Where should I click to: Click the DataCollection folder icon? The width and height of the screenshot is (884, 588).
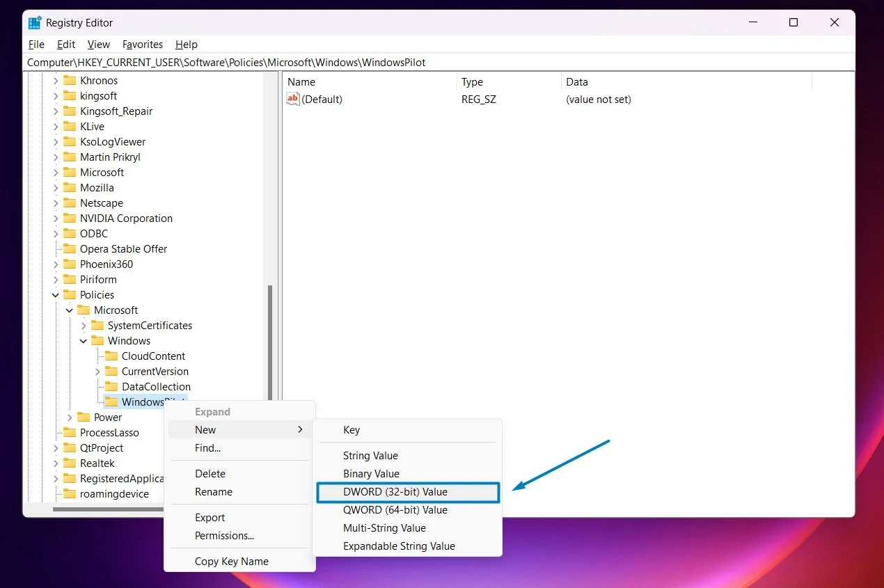(x=111, y=386)
